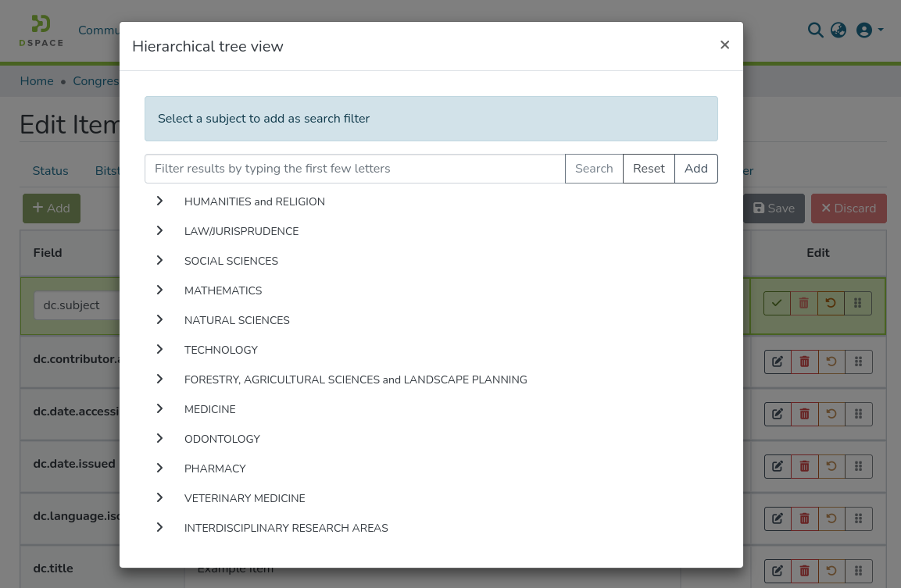Open the search magnifier in header
The image size is (901, 588).
click(x=815, y=30)
